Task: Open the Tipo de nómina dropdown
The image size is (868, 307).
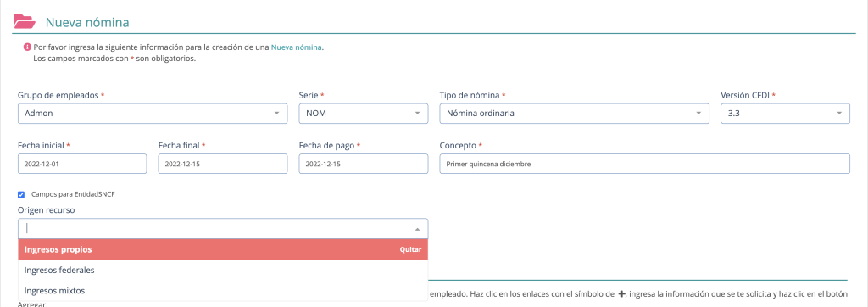Action: pyautogui.click(x=574, y=113)
